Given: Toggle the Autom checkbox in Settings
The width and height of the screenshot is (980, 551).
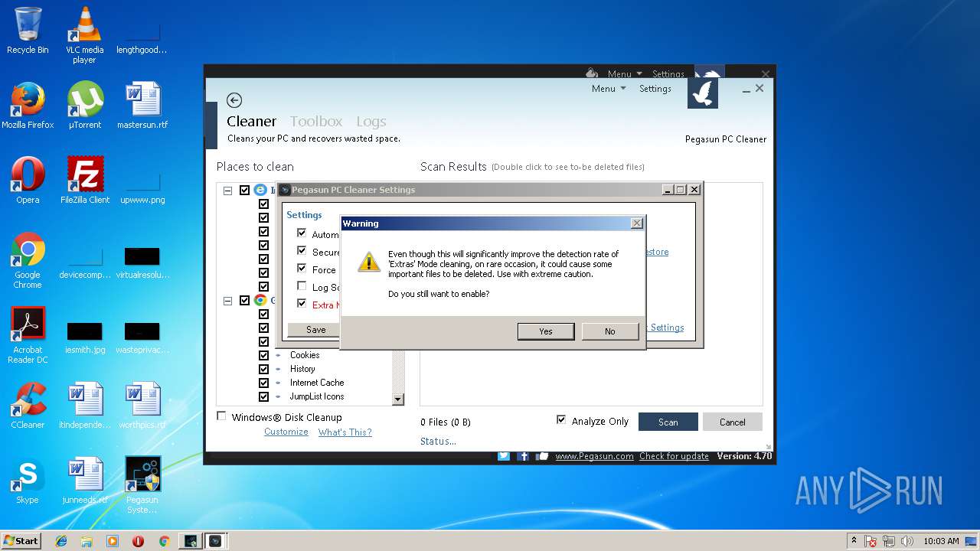Looking at the screenshot, I should point(302,233).
